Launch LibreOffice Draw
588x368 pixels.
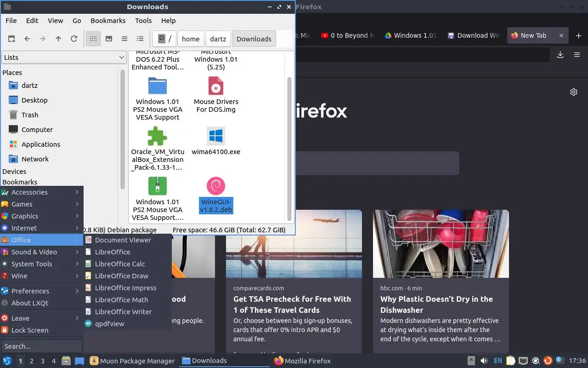coord(127,276)
